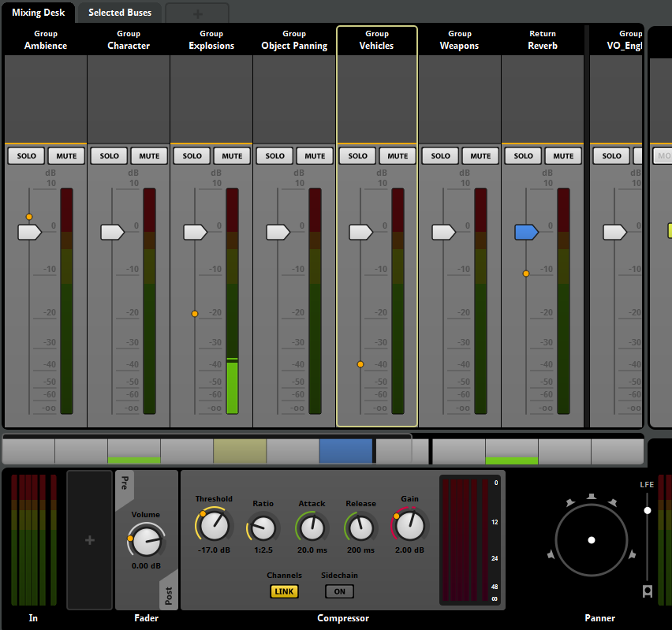Click the compressor Gain knob
This screenshot has height=630, width=672.
tap(410, 525)
